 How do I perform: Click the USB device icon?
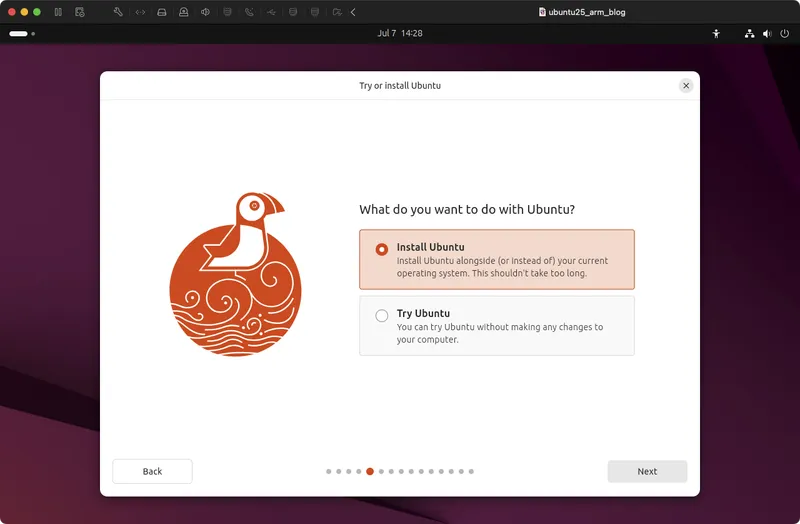click(x=271, y=12)
